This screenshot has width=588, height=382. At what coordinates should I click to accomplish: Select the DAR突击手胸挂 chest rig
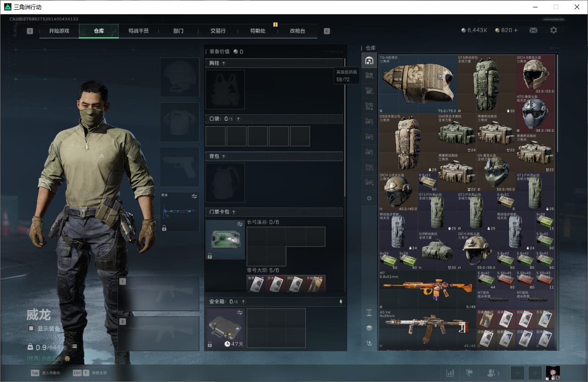(457, 133)
